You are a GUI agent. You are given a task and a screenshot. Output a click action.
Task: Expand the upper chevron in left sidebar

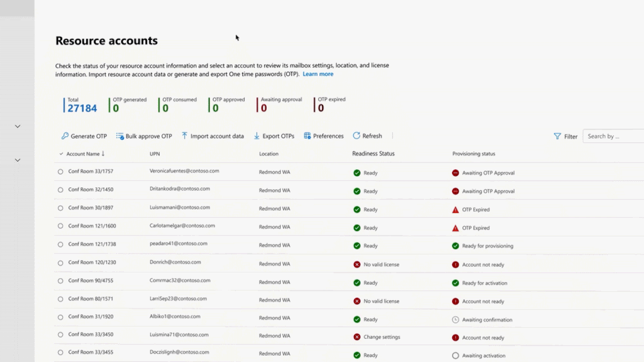[18, 126]
